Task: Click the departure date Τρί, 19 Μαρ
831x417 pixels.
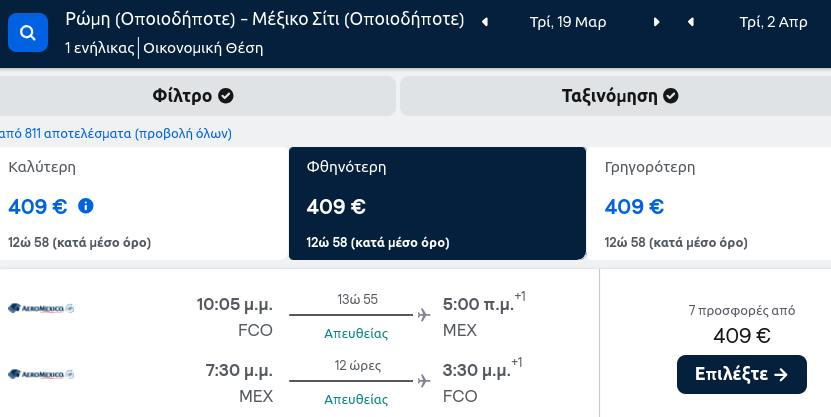Action: pos(568,22)
